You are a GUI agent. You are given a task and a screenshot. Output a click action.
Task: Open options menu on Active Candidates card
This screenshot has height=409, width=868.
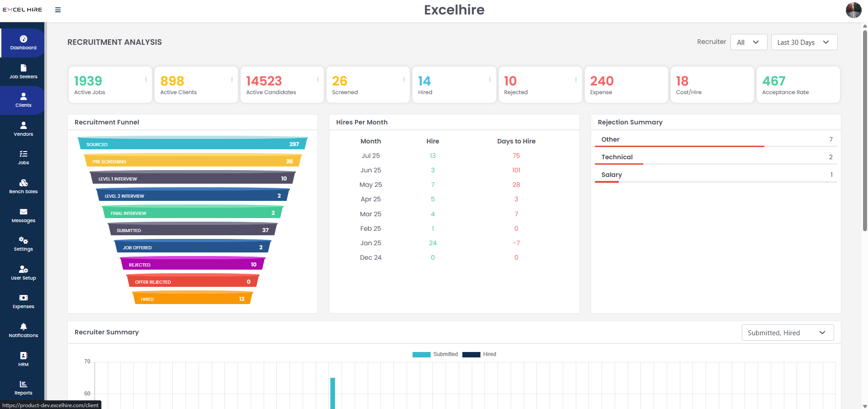pos(318,80)
